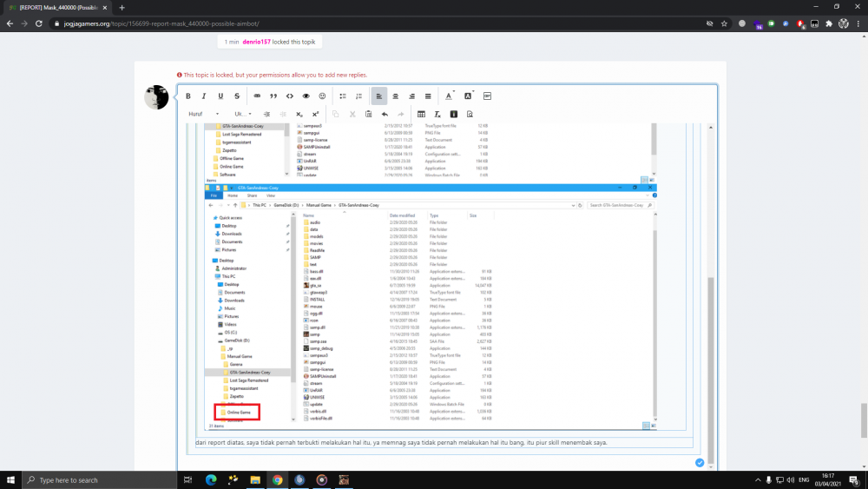The height and width of the screenshot is (489, 868).
Task: Toggle source mode with black icon
Action: pyautogui.click(x=453, y=114)
